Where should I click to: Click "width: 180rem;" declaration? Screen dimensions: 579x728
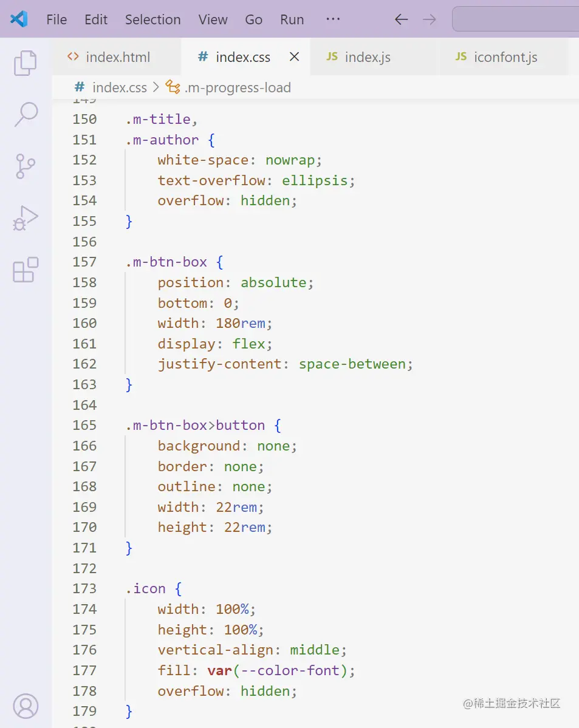(x=214, y=323)
